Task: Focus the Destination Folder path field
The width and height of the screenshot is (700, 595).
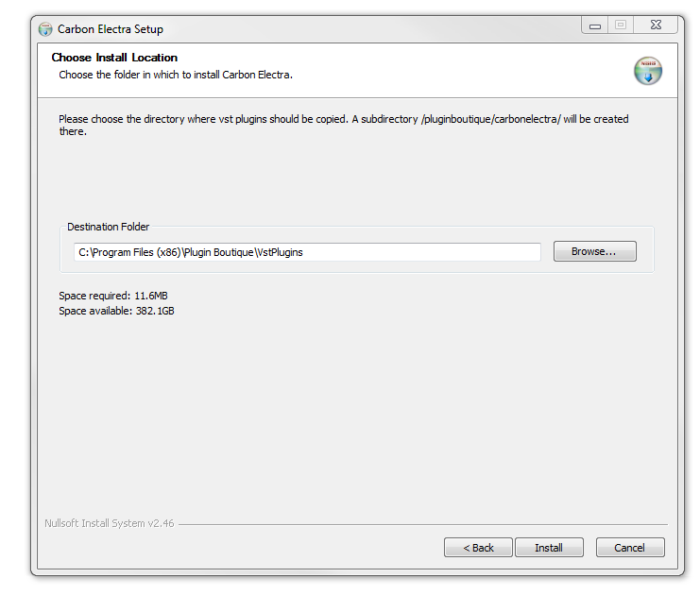Action: click(x=307, y=252)
